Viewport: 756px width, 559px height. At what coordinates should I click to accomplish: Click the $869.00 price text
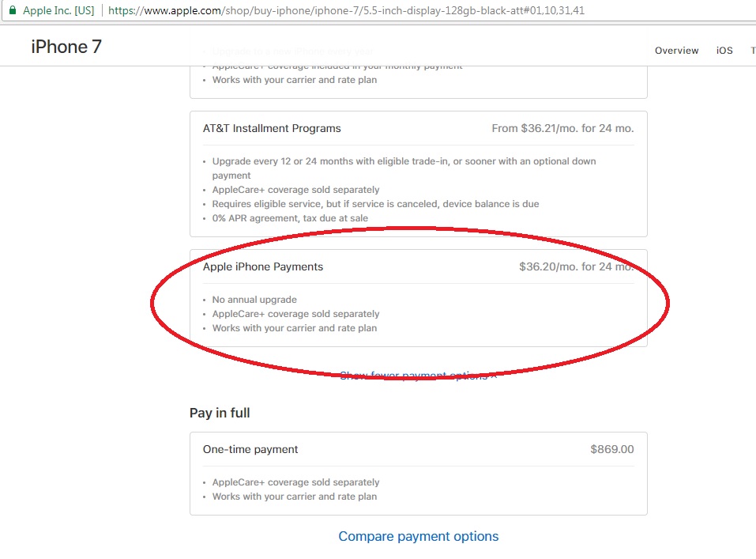pos(612,449)
